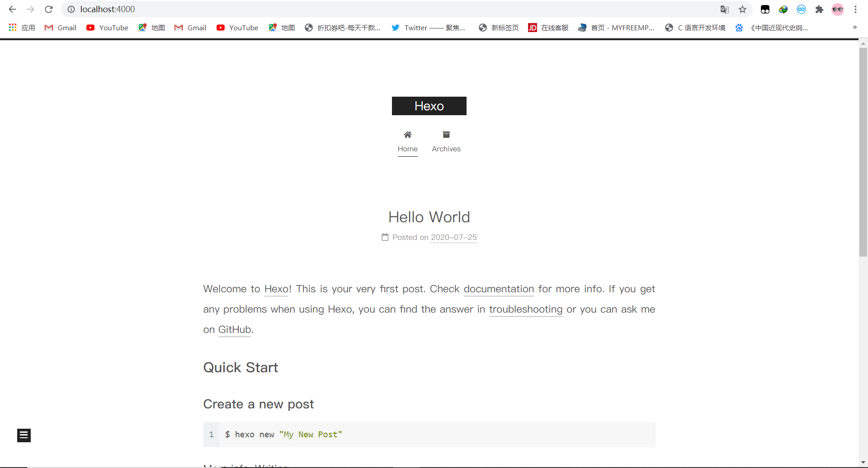Bookmark this page with the star icon
Image resolution: width=868 pixels, height=468 pixels.
(742, 9)
